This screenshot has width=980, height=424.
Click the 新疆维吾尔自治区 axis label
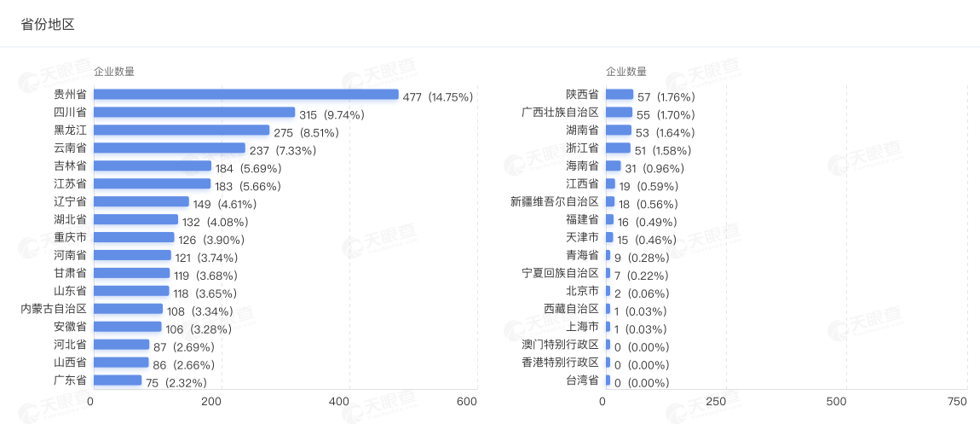[x=555, y=201]
